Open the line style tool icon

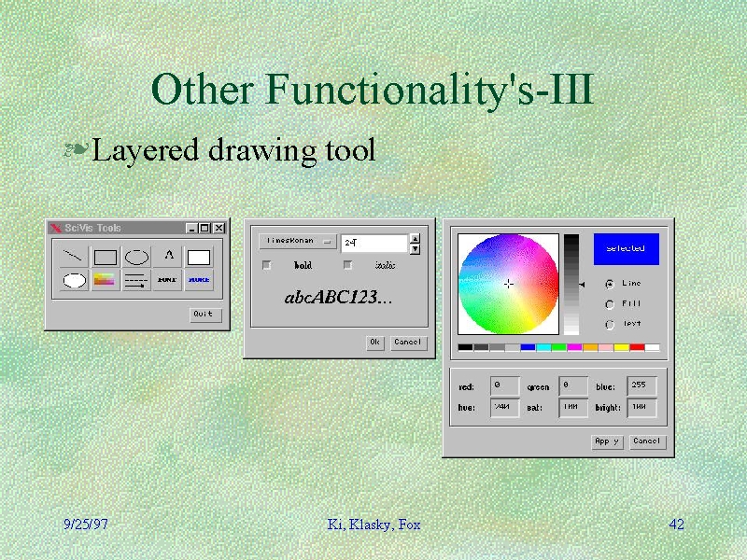[135, 280]
